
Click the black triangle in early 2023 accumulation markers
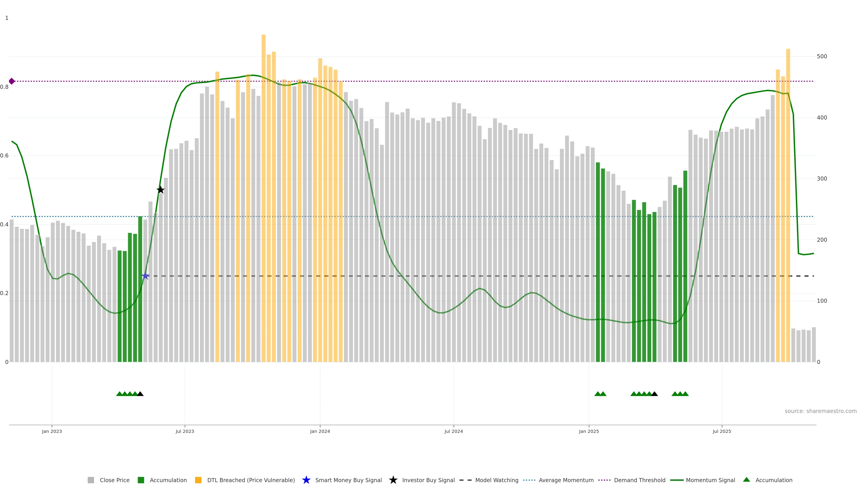pos(141,394)
